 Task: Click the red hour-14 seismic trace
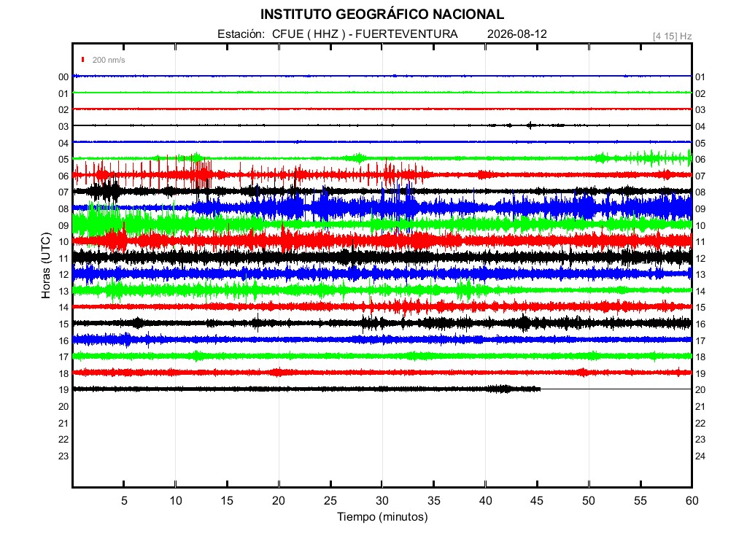(382, 307)
